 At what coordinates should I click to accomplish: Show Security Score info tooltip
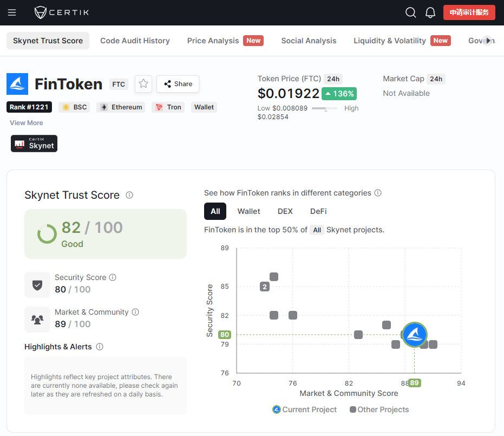point(113,277)
